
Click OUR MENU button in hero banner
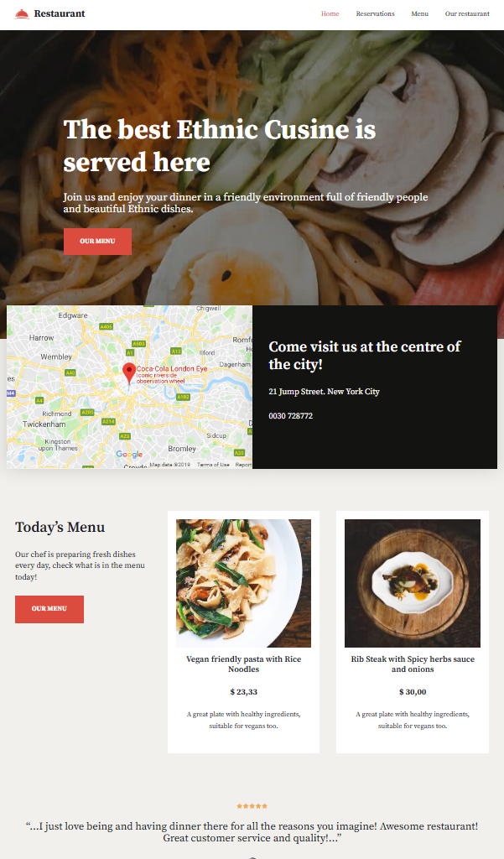[97, 241]
